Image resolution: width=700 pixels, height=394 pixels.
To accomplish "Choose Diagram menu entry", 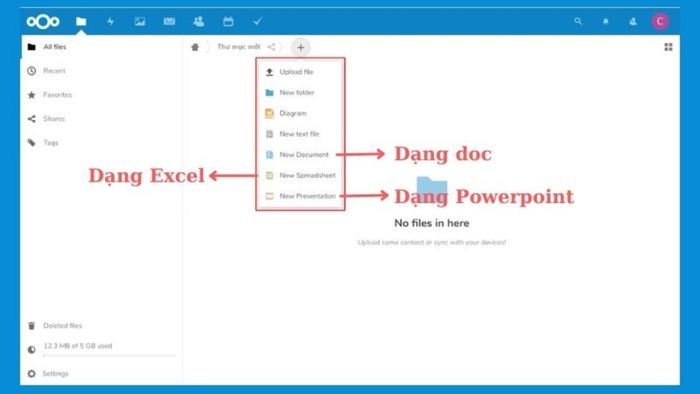I will pyautogui.click(x=300, y=113).
